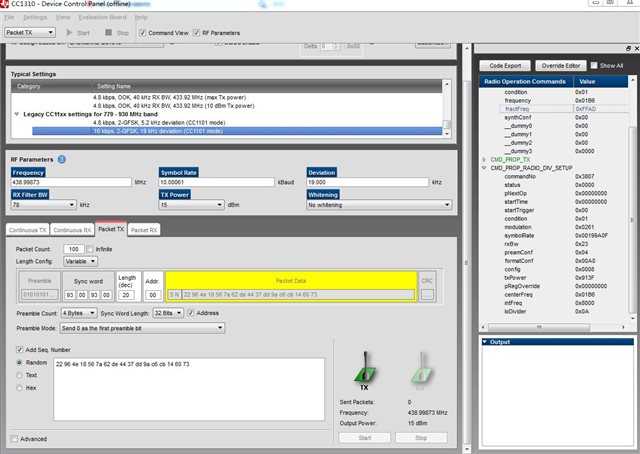
Task: Click the Setting Name column header
Action: [x=267, y=86]
